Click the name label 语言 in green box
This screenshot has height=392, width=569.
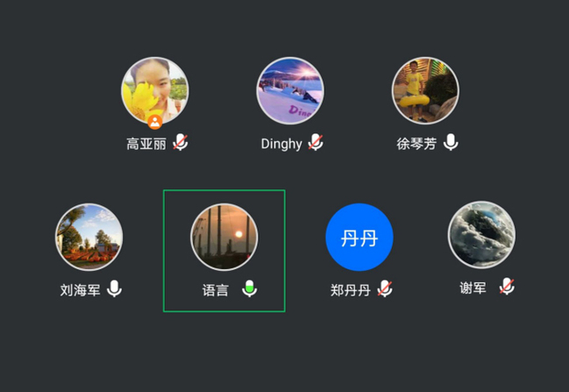[216, 290]
